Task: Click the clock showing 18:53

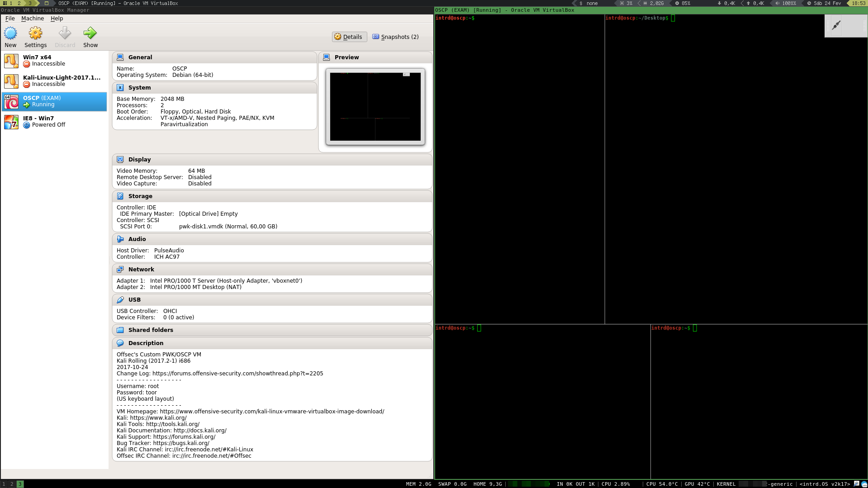Action: click(x=859, y=3)
